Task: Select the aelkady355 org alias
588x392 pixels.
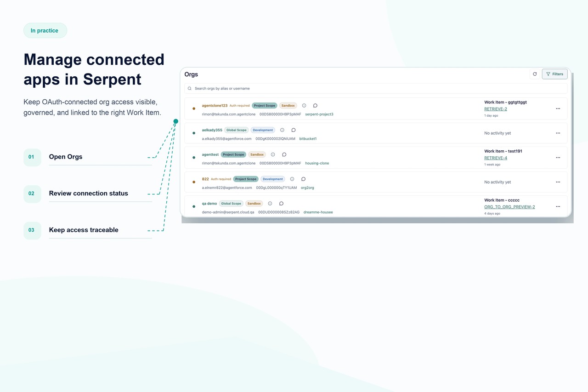Action: [x=212, y=130]
